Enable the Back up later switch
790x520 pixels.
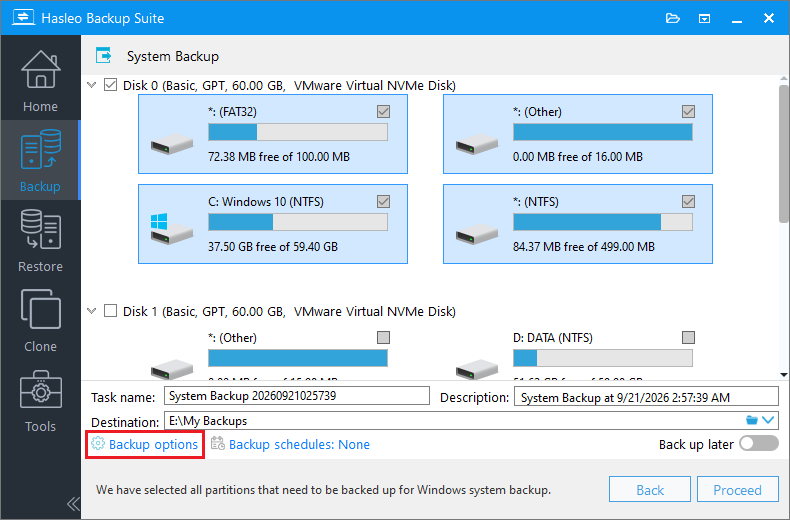point(759,443)
